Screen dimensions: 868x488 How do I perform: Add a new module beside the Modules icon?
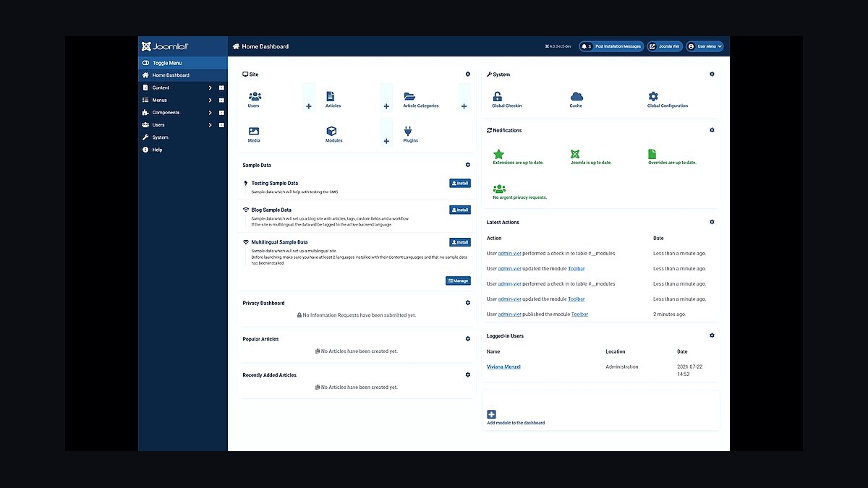386,141
